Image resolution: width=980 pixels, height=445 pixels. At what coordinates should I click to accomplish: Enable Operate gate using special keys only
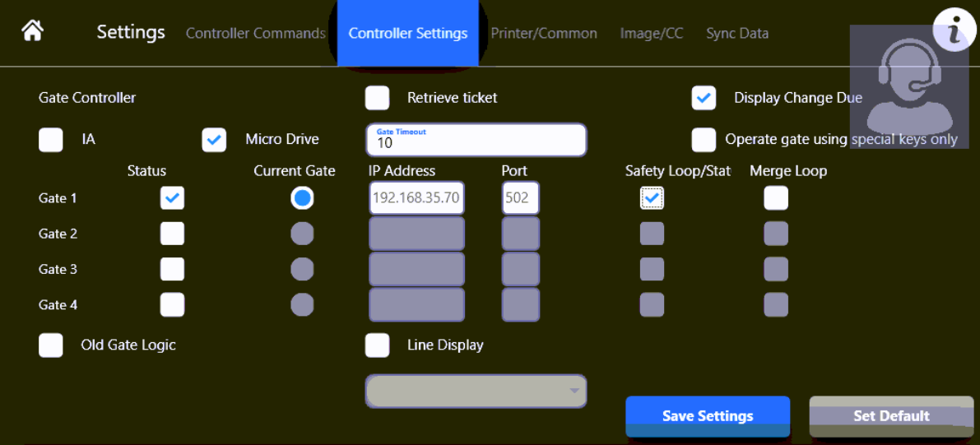[x=704, y=140]
